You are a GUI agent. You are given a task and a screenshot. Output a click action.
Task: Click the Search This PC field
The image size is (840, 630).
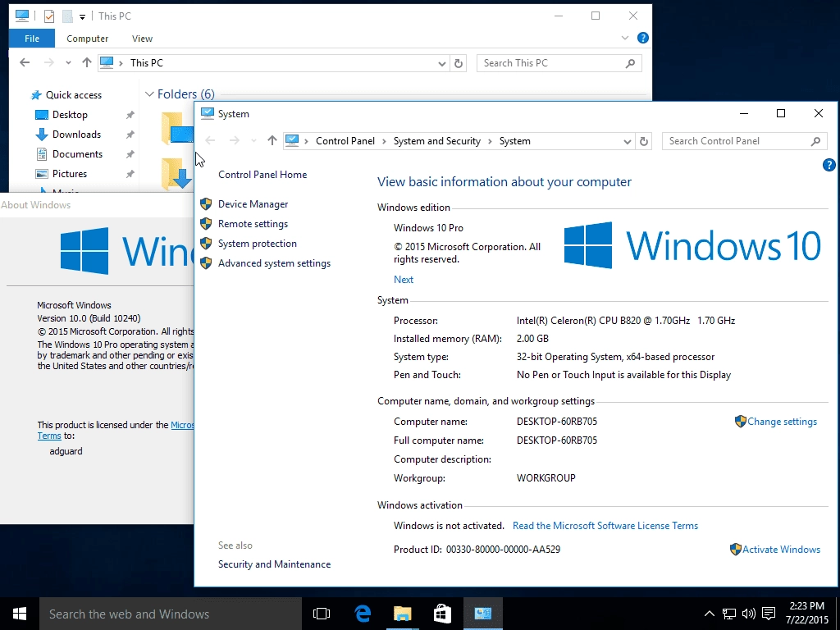(x=559, y=63)
